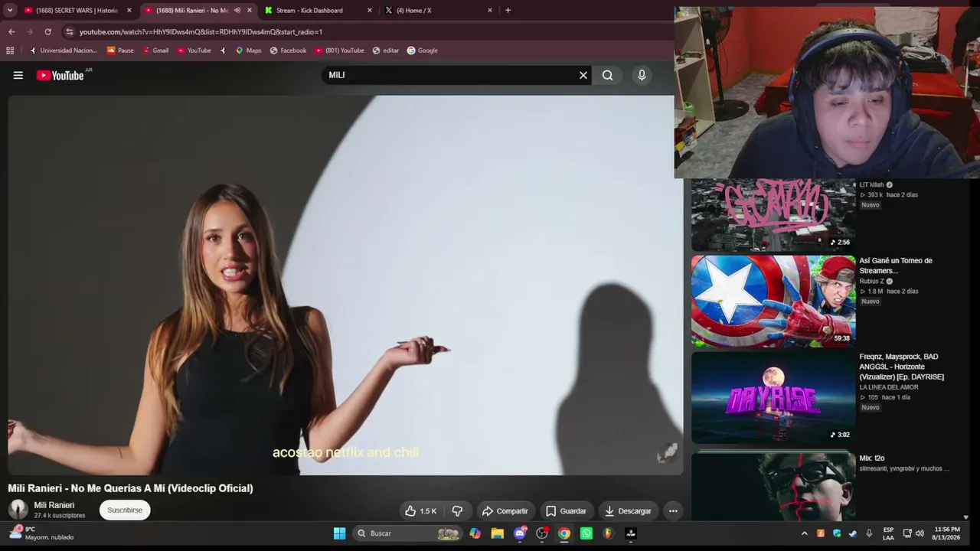This screenshot has height=551, width=980.
Task: Open the apps grid in bookmarks bar
Action: pos(10,51)
